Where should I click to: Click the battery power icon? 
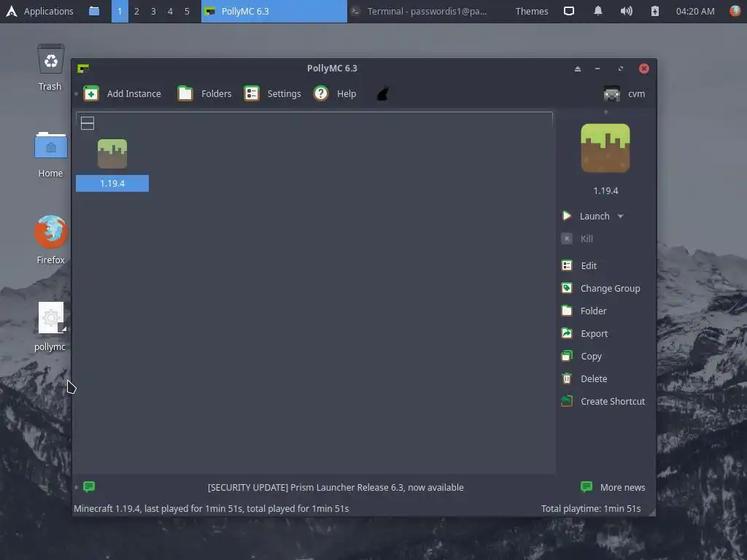point(655,11)
